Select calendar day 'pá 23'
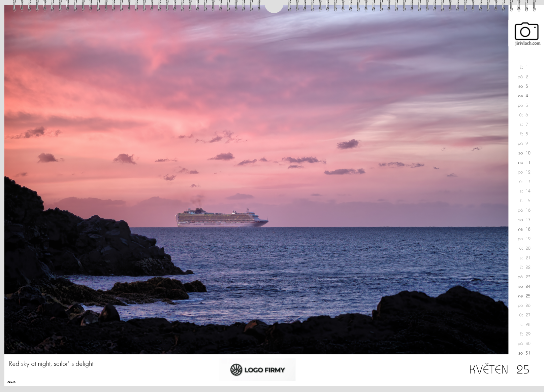 click(524, 277)
